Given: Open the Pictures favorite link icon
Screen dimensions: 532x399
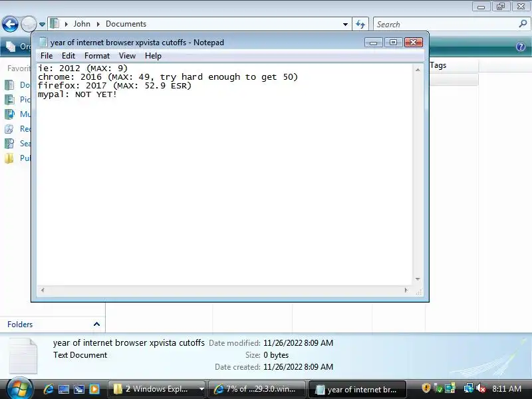Looking at the screenshot, I should (9, 99).
